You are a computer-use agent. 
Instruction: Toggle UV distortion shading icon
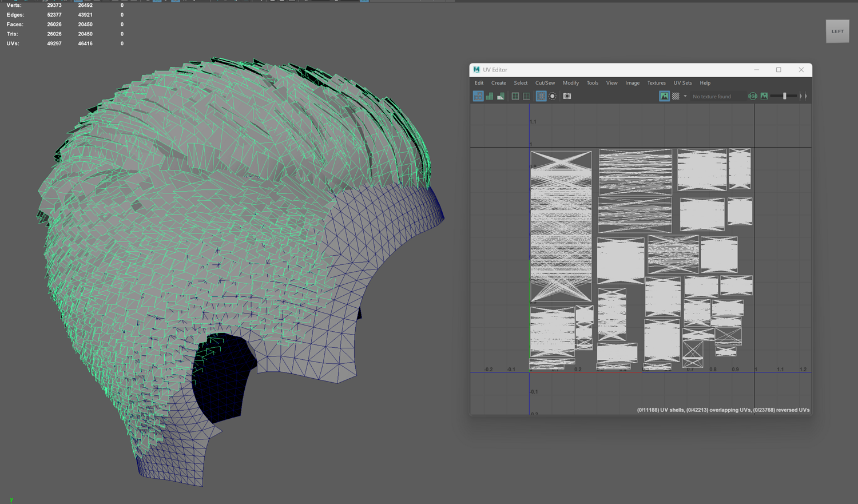[x=501, y=96]
